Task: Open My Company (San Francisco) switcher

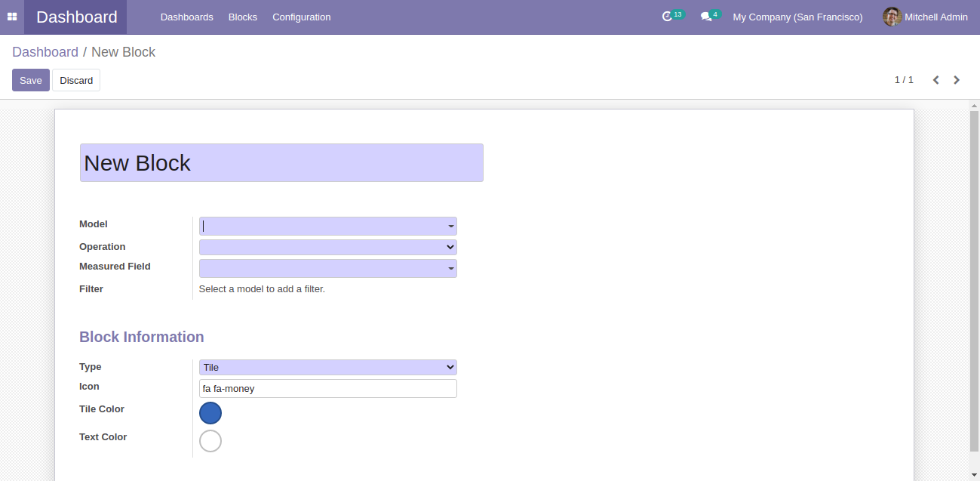Action: 797,17
